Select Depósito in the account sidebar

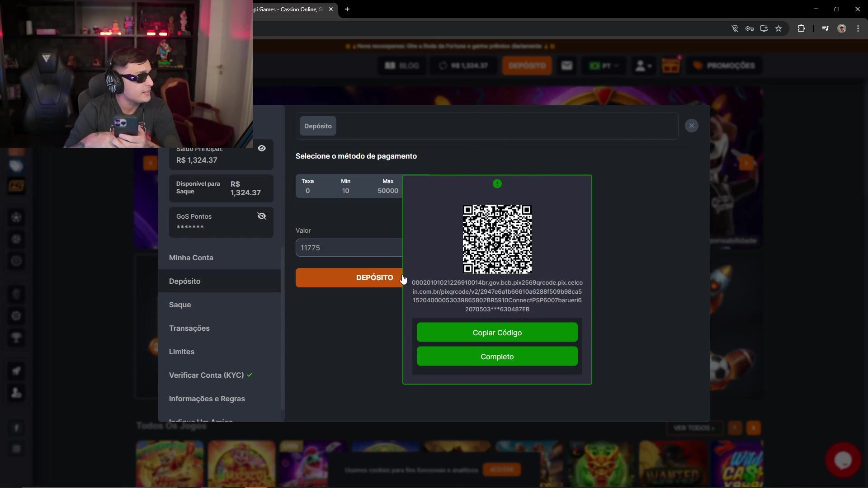[219, 281]
